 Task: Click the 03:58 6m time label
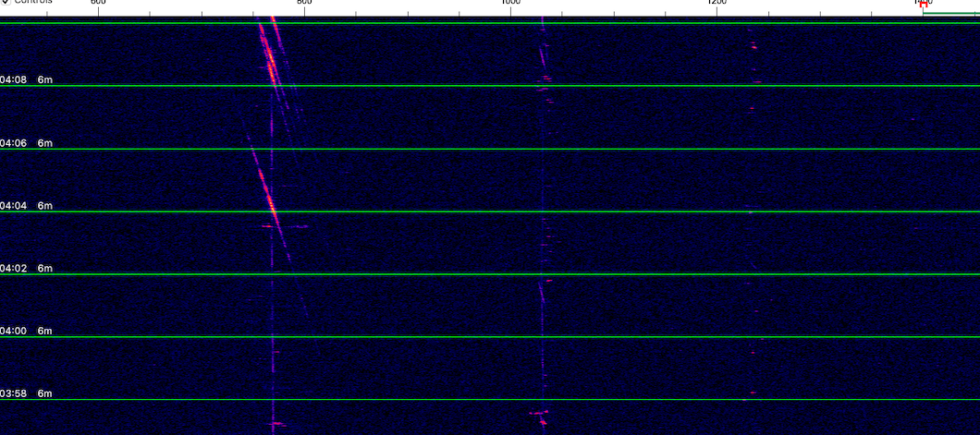(x=26, y=393)
